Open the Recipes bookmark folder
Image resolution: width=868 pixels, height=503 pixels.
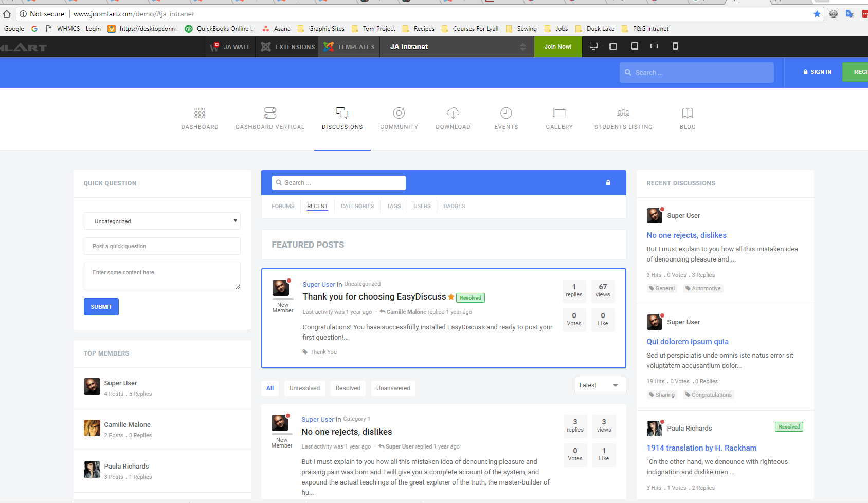point(419,29)
